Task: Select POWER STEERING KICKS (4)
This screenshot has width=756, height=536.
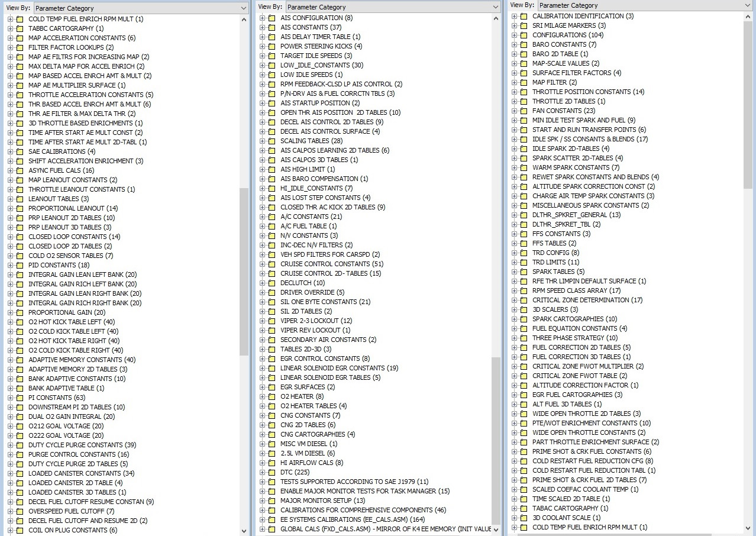Action: pyautogui.click(x=321, y=46)
